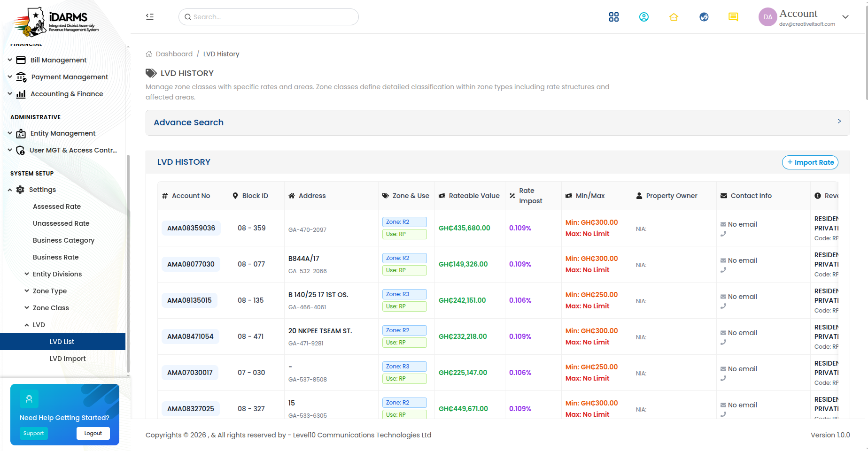The height and width of the screenshot is (451, 868).
Task: Open the yellow home icon
Action: pyautogui.click(x=674, y=17)
